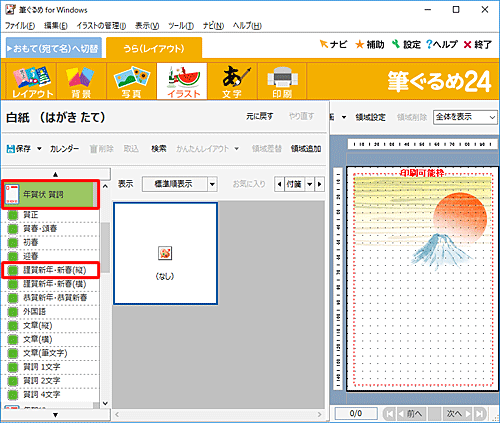Open the 文字 (Text) brush icon
The width and height of the screenshot is (500, 423).
(x=232, y=81)
